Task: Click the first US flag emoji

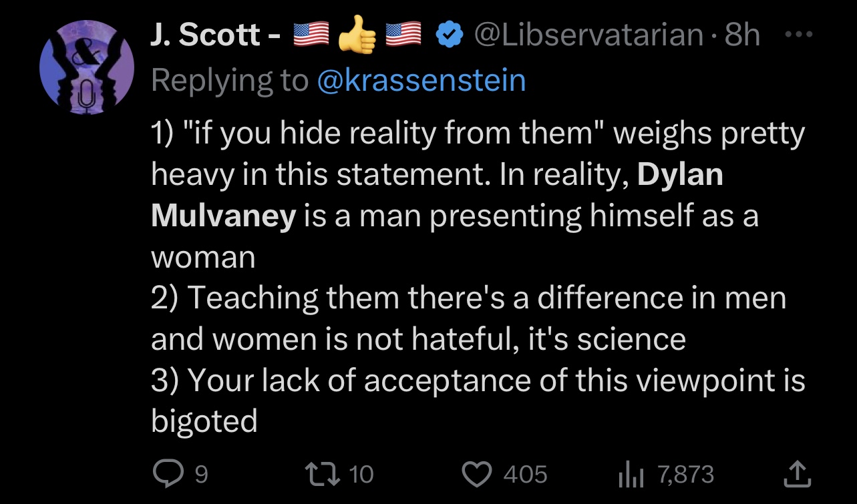Action: click(311, 34)
